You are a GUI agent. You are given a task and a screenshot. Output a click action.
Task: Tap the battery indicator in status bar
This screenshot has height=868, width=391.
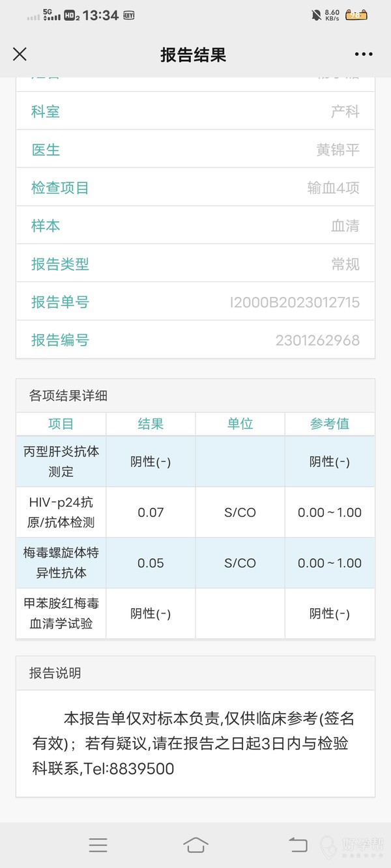click(x=356, y=14)
